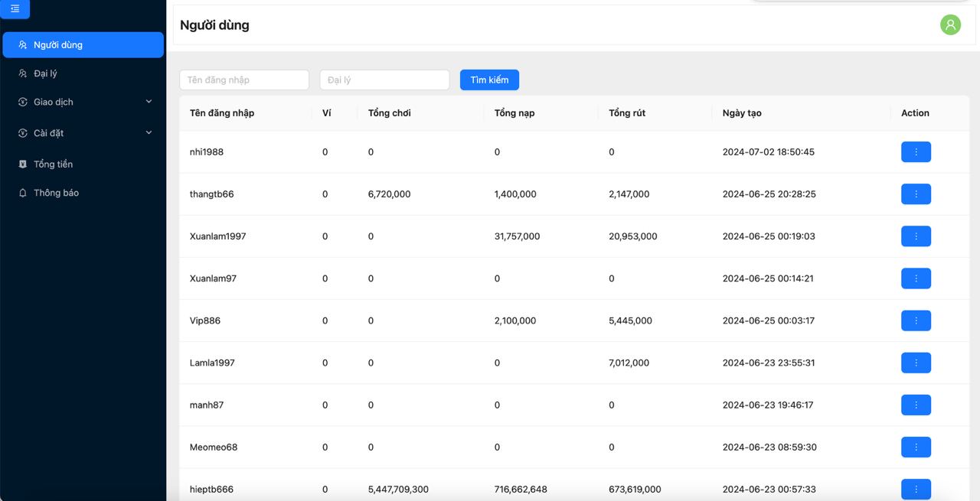The width and height of the screenshot is (980, 501).
Task: Click the 6,720,000 Tổng chơi value
Action: [389, 194]
